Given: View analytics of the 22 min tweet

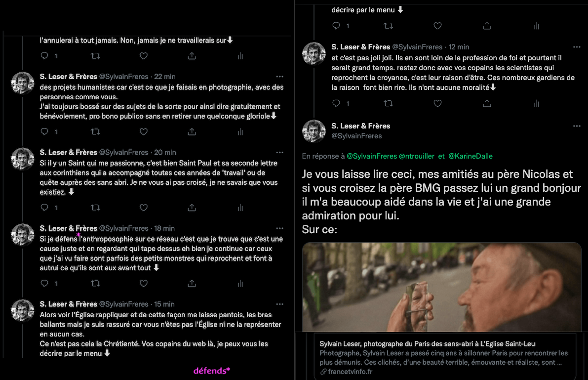Looking at the screenshot, I should click(x=240, y=132).
